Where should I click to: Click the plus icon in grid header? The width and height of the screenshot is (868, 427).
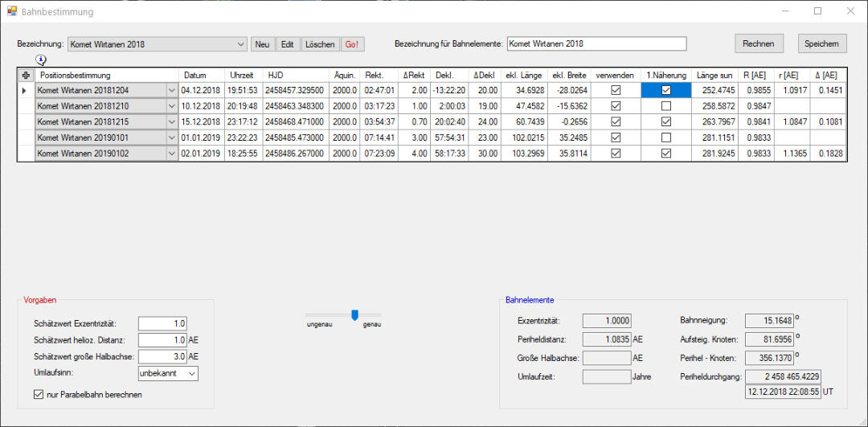tap(26, 75)
